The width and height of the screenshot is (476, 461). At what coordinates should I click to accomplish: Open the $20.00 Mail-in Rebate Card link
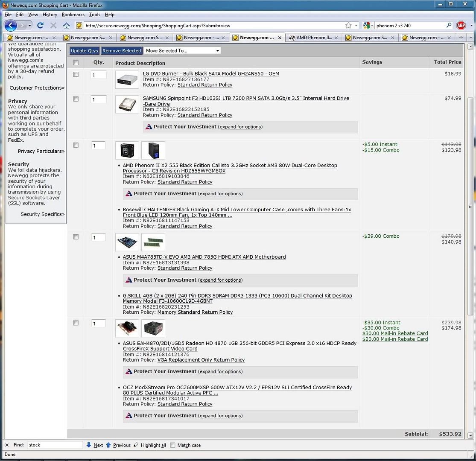395,339
